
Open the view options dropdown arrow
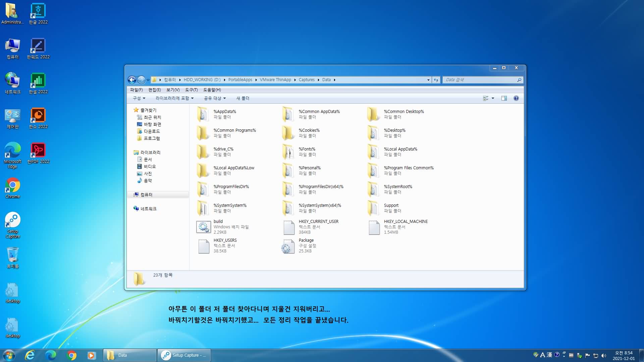[493, 98]
